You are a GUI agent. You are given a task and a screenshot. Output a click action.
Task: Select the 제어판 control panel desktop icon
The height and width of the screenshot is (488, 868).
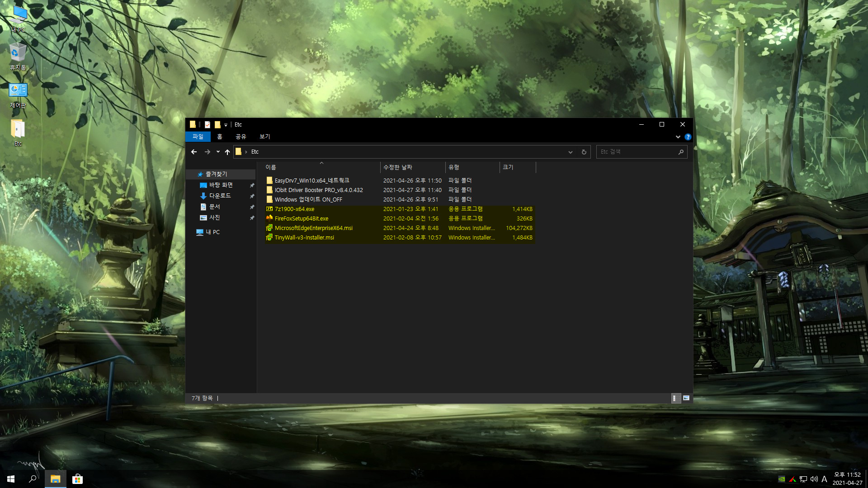pos(18,95)
